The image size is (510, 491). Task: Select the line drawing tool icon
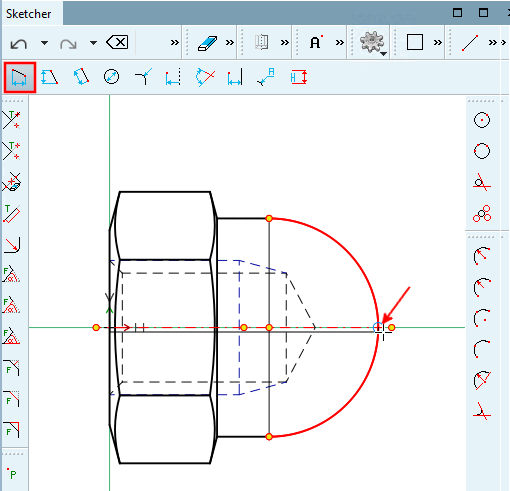(470, 43)
